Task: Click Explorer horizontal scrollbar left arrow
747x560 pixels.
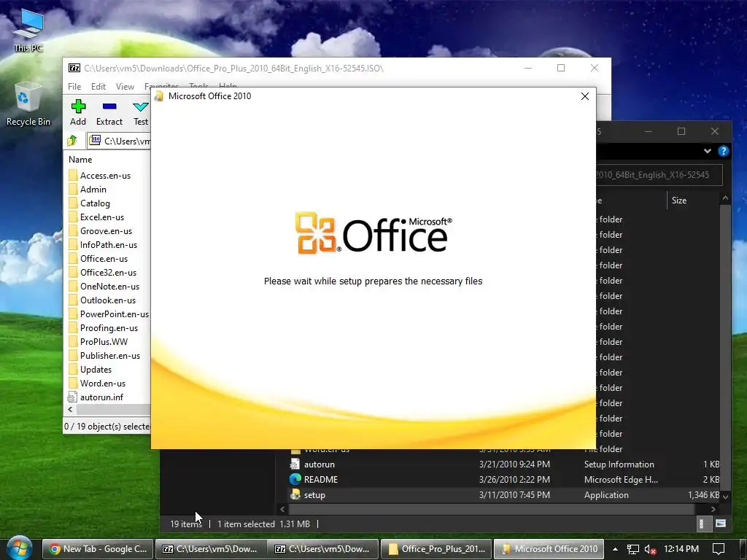Action: pos(282,509)
